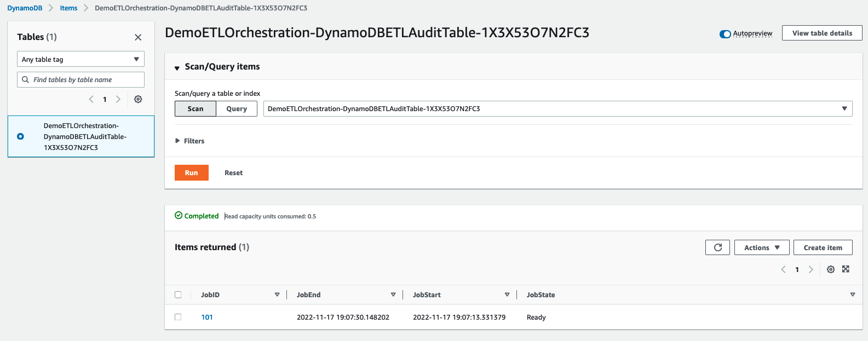
Task: Open the table or index selection dropdown
Action: (x=558, y=108)
